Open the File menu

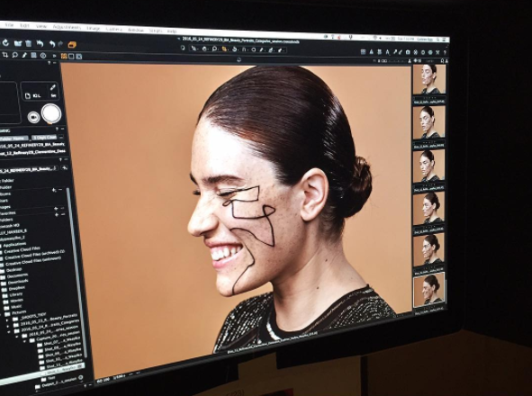[x=9, y=25]
